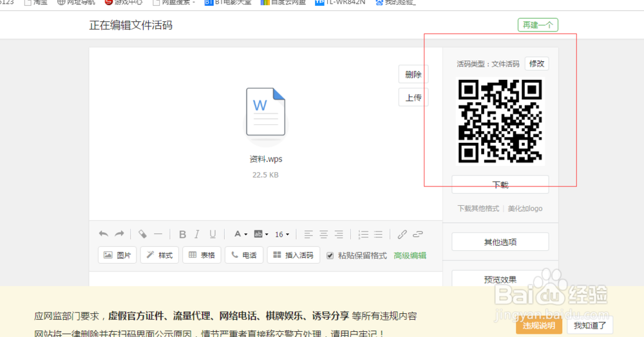Open the 样式 style button
Viewport: 644px width, 337px height.
pos(160,255)
